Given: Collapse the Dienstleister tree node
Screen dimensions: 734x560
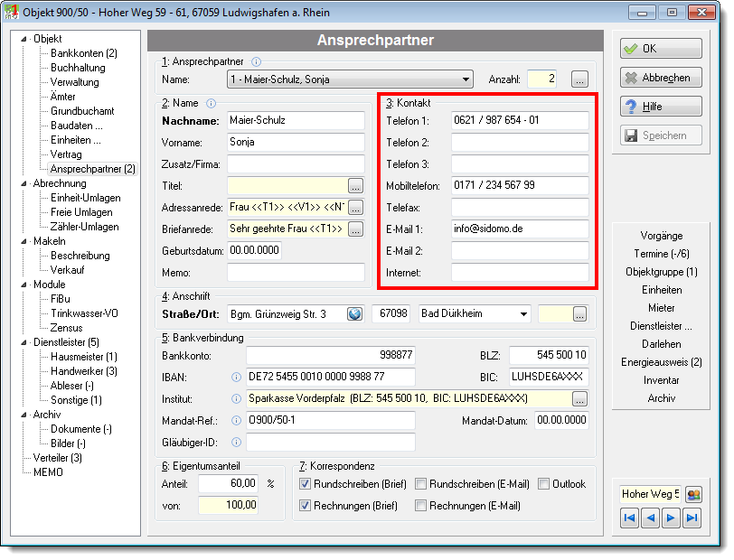Looking at the screenshot, I should click(24, 342).
